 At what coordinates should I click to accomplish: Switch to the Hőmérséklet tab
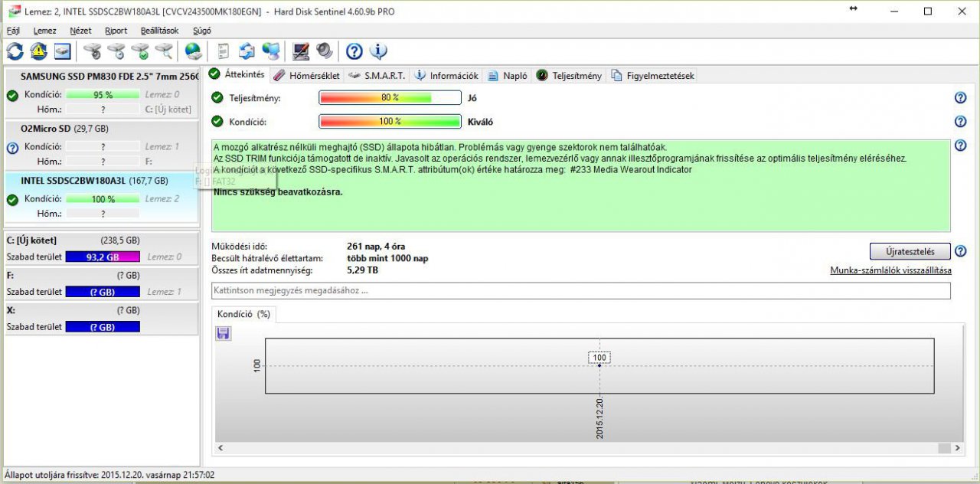click(x=306, y=76)
